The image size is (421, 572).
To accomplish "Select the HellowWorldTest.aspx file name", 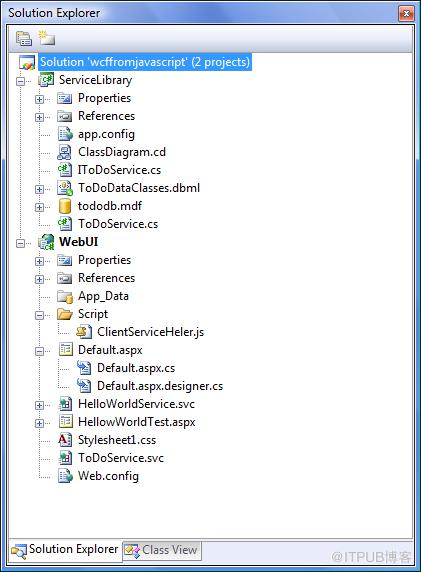I will [x=137, y=422].
